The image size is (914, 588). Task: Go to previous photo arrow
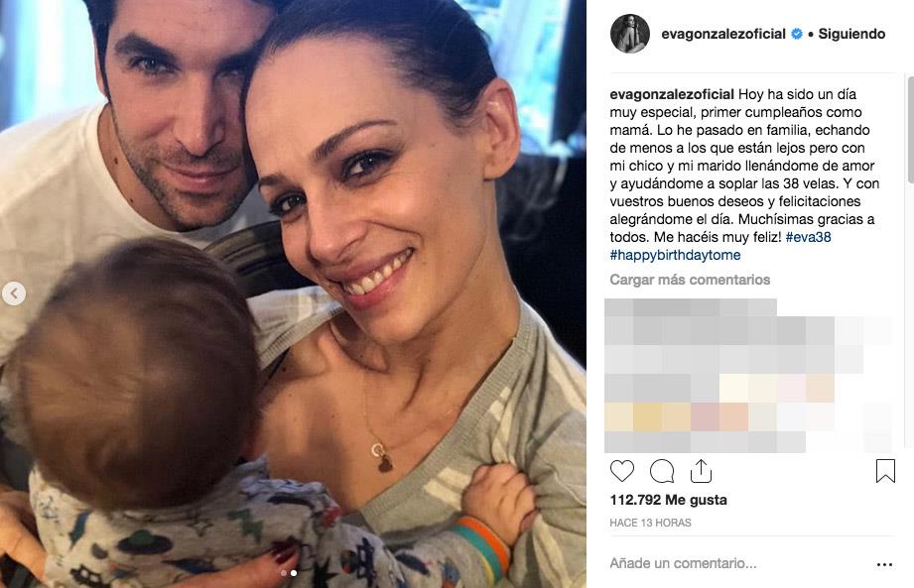14,294
